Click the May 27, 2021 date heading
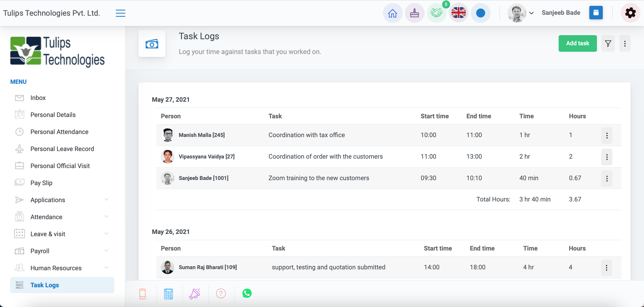644x307 pixels. pos(171,99)
